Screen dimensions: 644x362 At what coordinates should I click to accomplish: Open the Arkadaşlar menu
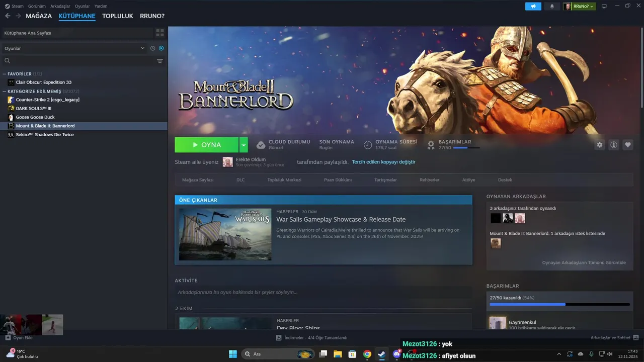60,6
